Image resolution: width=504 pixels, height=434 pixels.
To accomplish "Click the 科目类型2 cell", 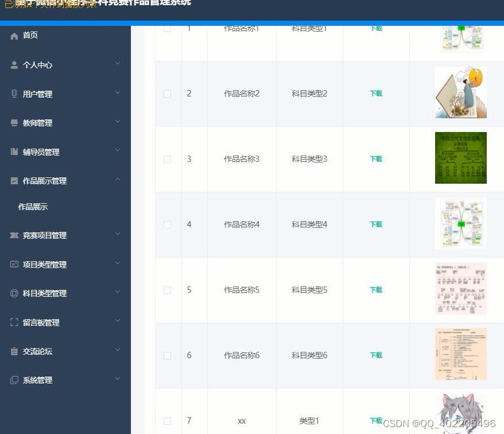I will 309,94.
